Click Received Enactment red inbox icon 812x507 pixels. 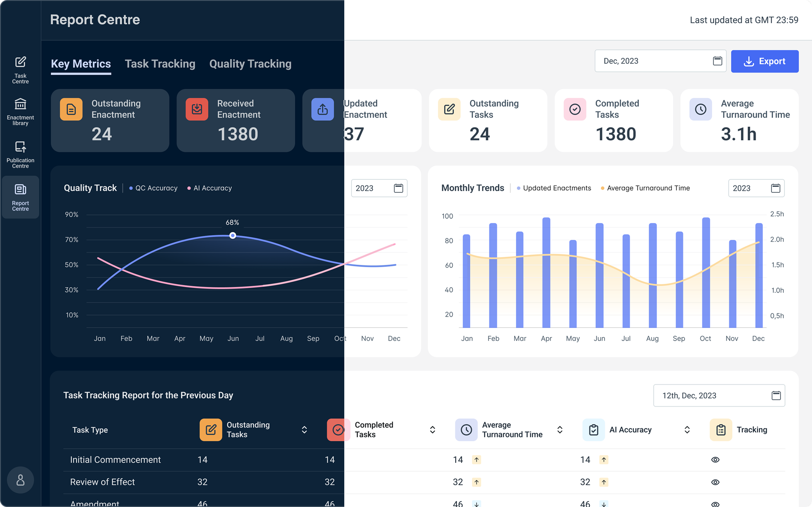coord(197,109)
